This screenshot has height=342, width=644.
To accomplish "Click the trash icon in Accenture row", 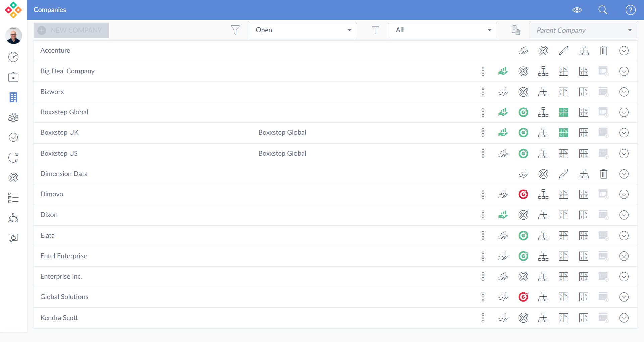I will pyautogui.click(x=603, y=51).
